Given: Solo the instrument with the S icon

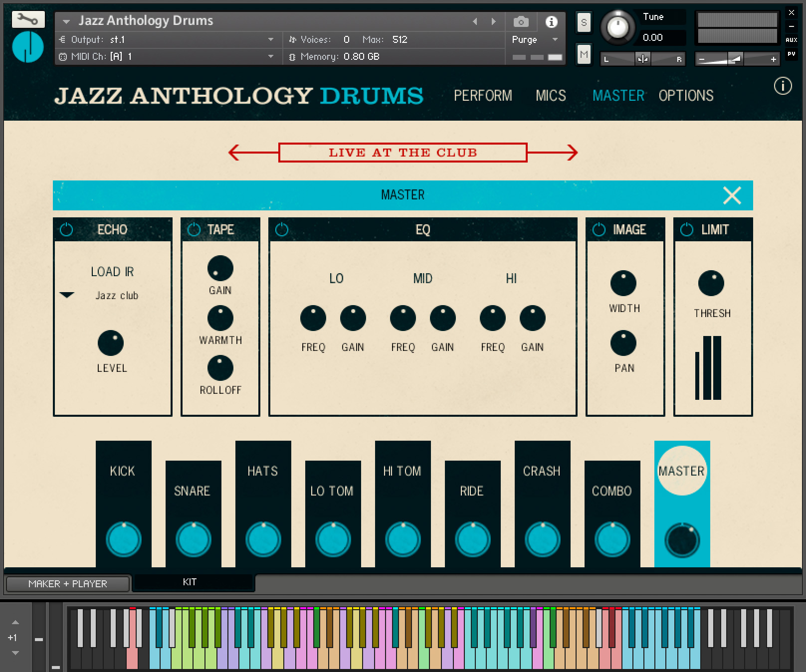Looking at the screenshot, I should coord(584,22).
